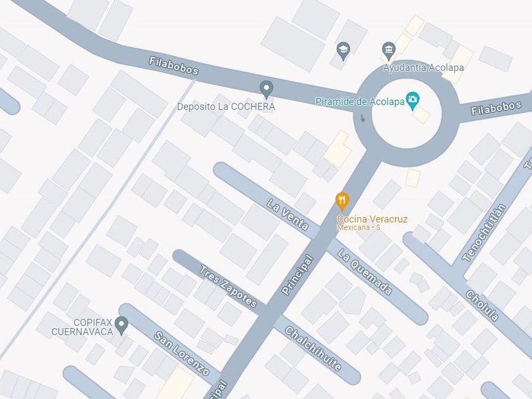
Task: Click the Chalchihuite street name
Action: (x=313, y=349)
